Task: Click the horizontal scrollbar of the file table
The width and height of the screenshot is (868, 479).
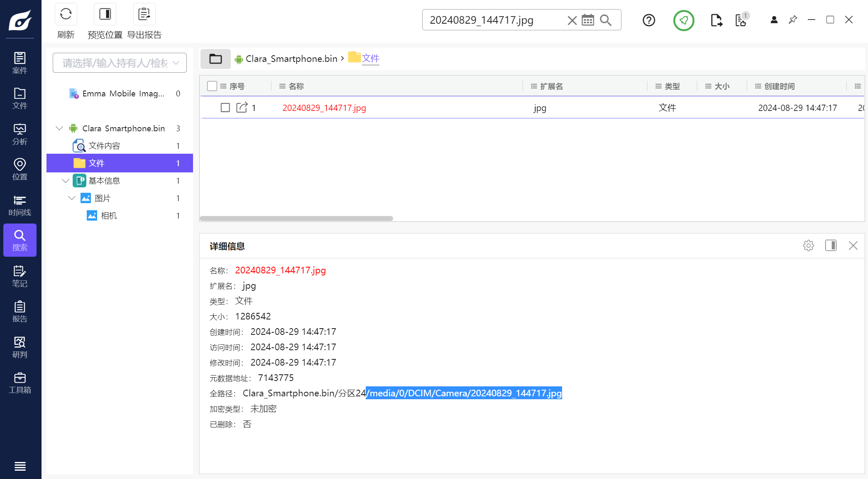Action: coord(296,219)
